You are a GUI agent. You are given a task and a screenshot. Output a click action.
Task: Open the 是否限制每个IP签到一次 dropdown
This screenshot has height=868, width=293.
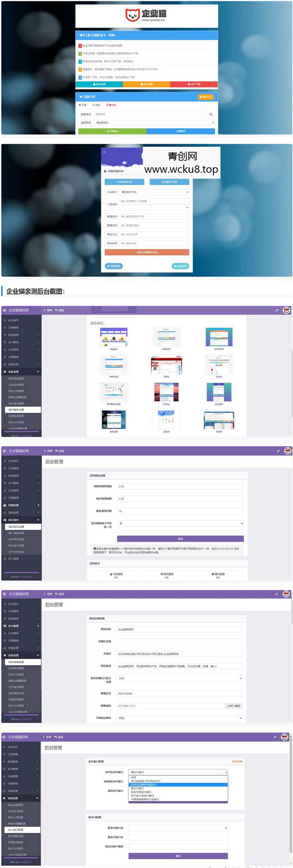point(181,524)
